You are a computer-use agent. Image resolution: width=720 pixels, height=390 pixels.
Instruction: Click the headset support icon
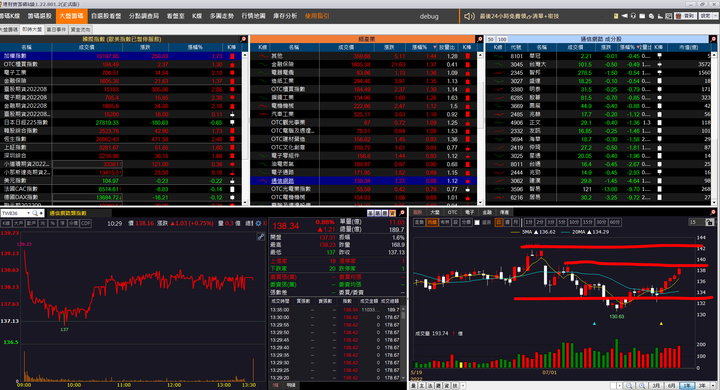tap(633, 16)
